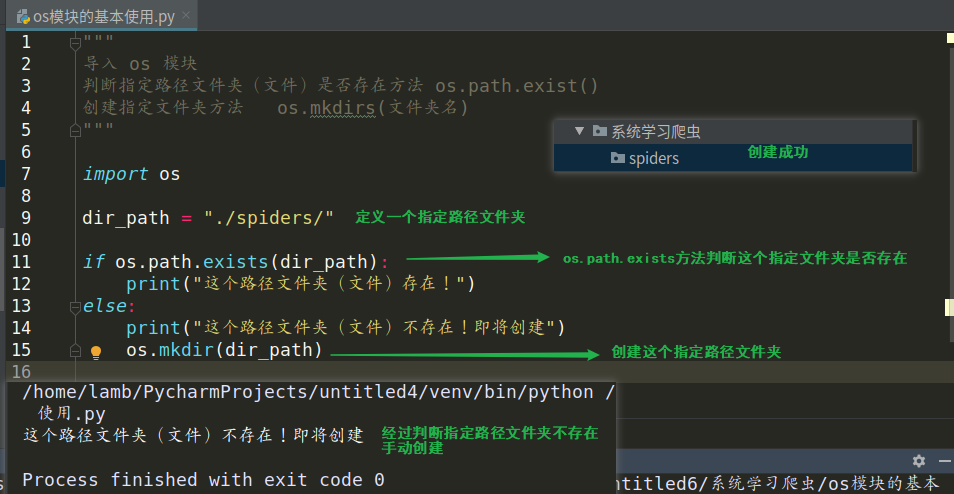Click the print call on line 14
The width and height of the screenshot is (954, 494).
click(153, 329)
